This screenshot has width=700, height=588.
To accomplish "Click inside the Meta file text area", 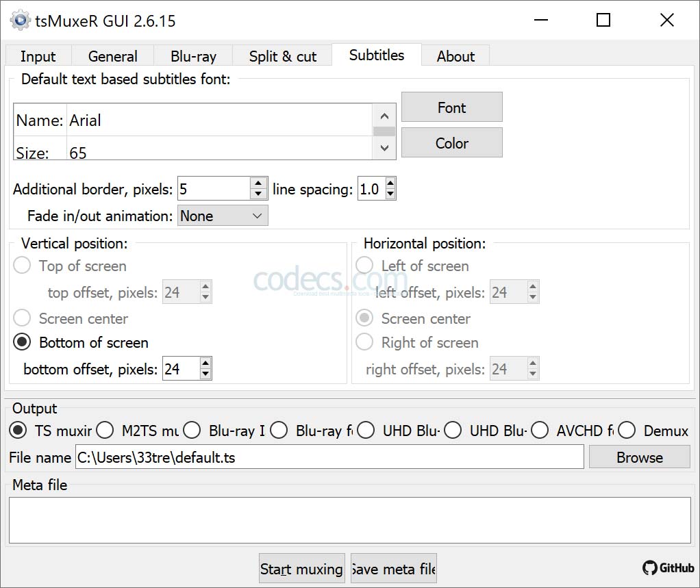I will click(349, 520).
